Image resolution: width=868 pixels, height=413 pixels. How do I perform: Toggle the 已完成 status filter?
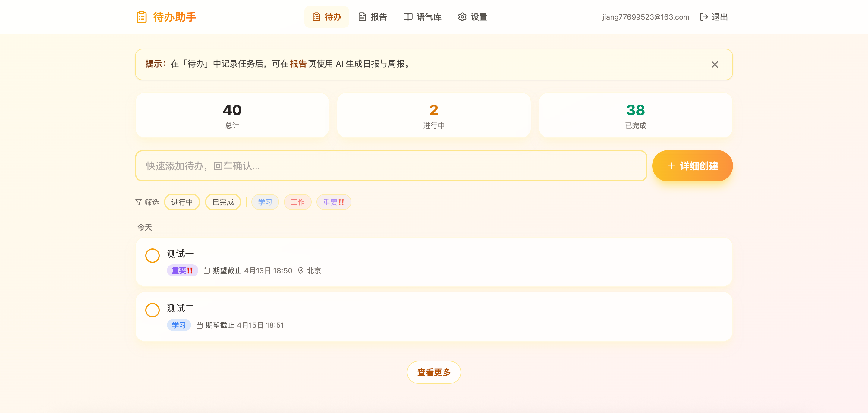pyautogui.click(x=223, y=202)
